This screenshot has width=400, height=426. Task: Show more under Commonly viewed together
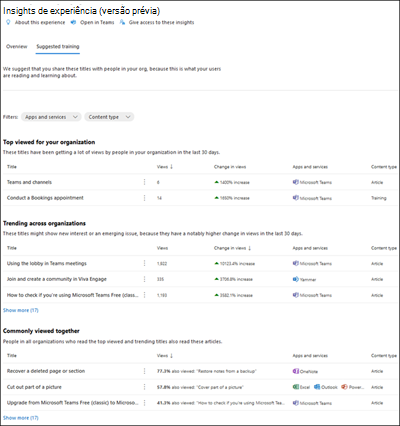coord(21,418)
